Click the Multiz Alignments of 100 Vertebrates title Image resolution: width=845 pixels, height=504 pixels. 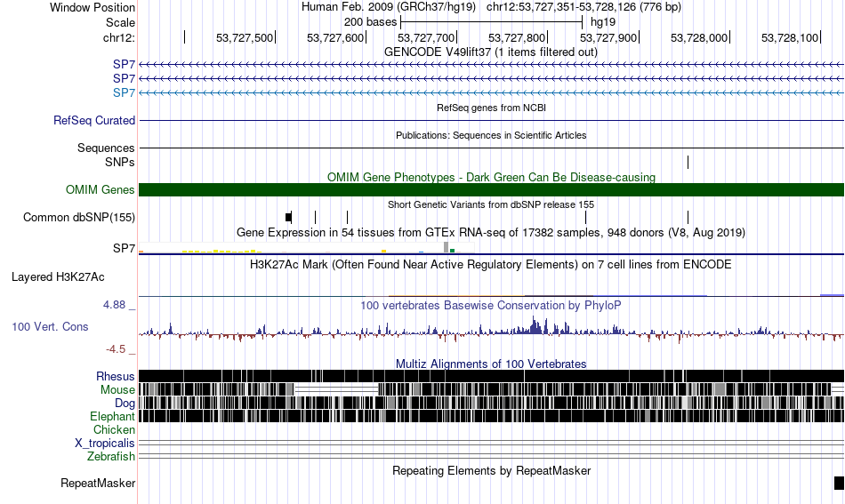(x=491, y=364)
